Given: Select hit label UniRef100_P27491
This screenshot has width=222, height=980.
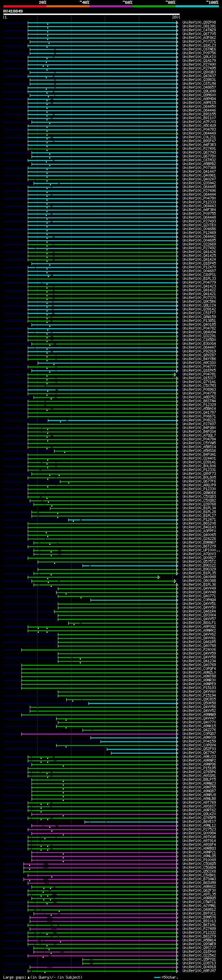Looking at the screenshot, I should point(199,149).
